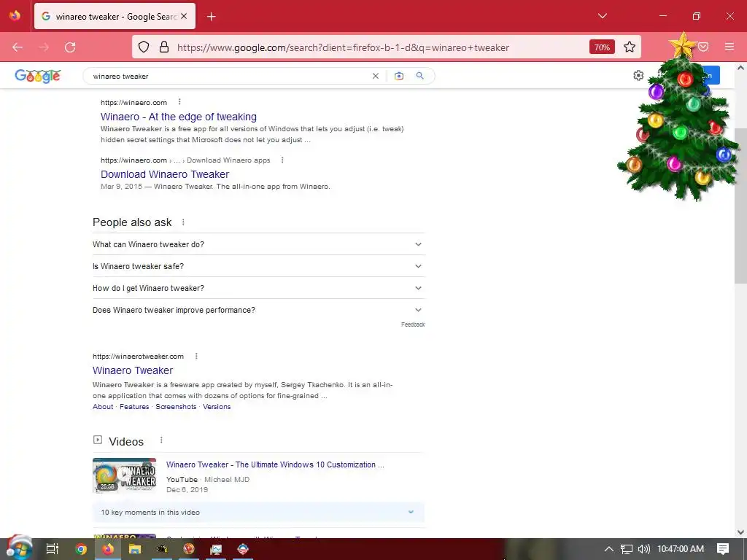
Task: Open the tracking protection shield icon
Action: tap(144, 47)
